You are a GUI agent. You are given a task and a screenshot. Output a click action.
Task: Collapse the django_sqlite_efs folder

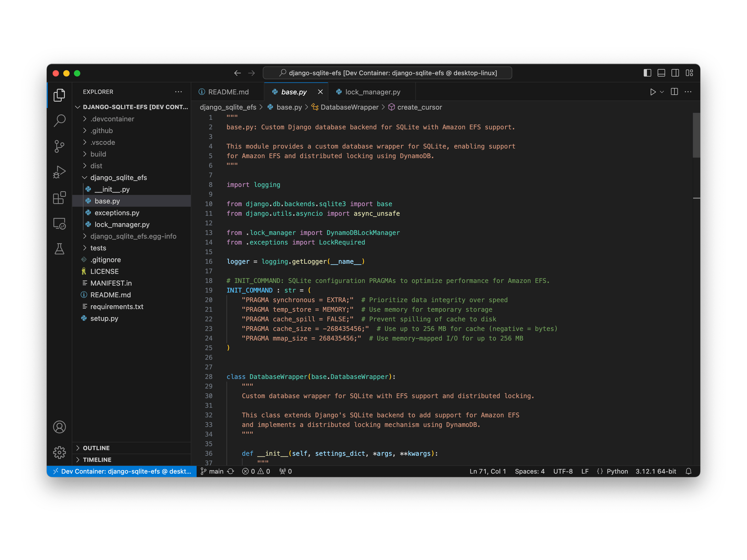click(132, 178)
